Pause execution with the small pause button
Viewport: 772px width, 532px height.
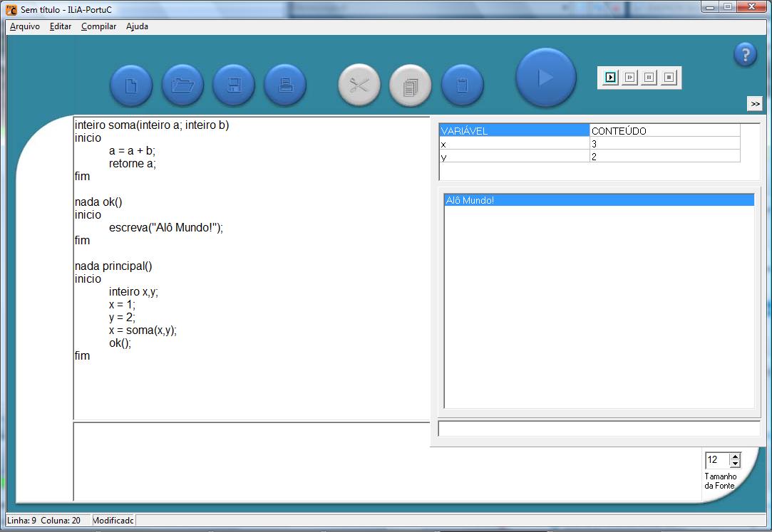(x=649, y=77)
